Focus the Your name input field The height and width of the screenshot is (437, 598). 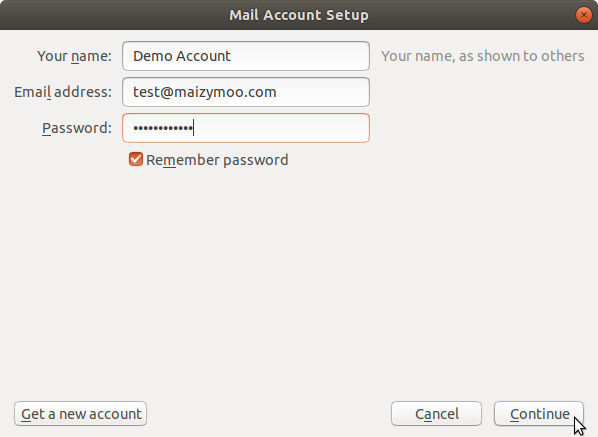coord(246,56)
